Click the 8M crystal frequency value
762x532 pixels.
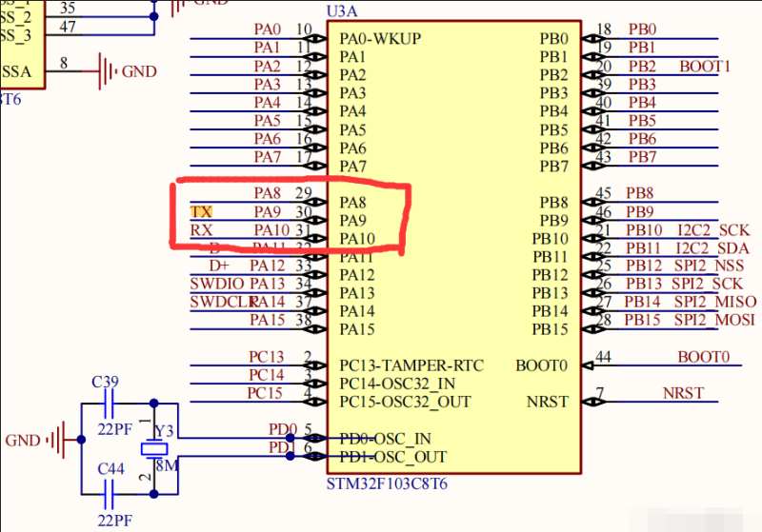coord(168,466)
